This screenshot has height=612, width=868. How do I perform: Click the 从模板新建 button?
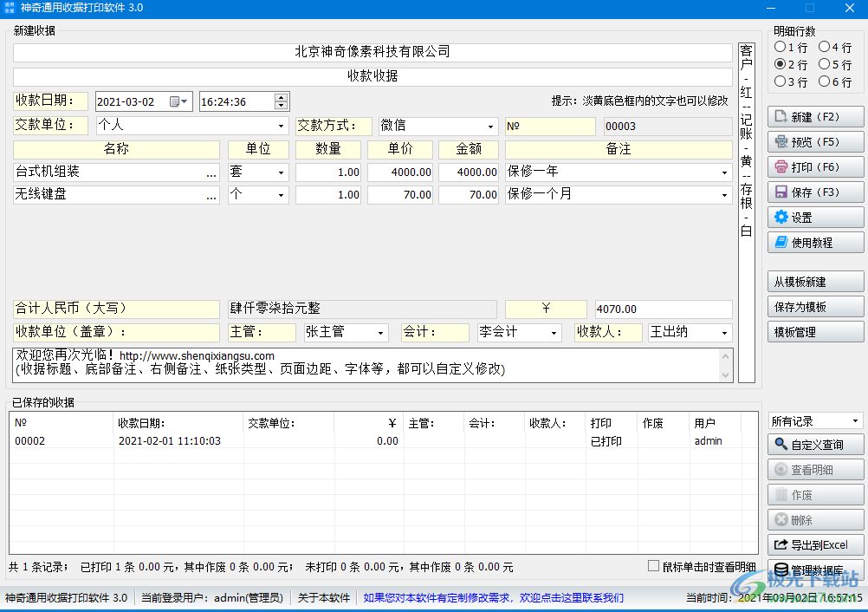[x=815, y=281]
